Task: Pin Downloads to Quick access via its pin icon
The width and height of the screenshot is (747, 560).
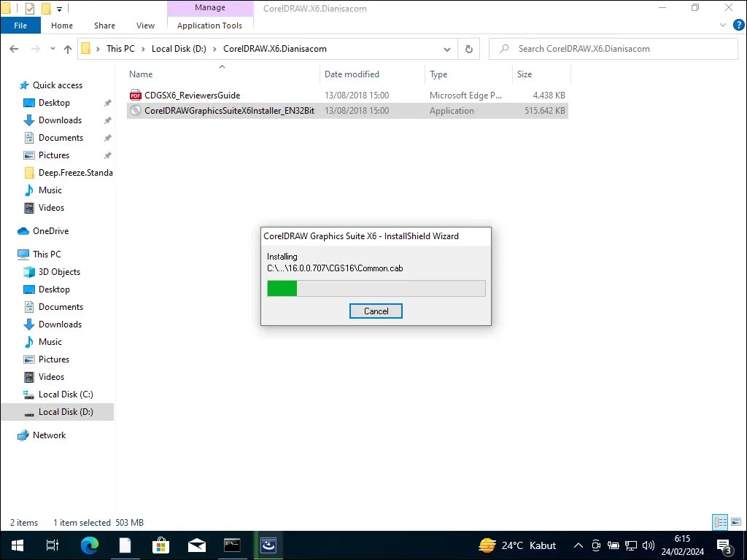Action: [x=107, y=120]
